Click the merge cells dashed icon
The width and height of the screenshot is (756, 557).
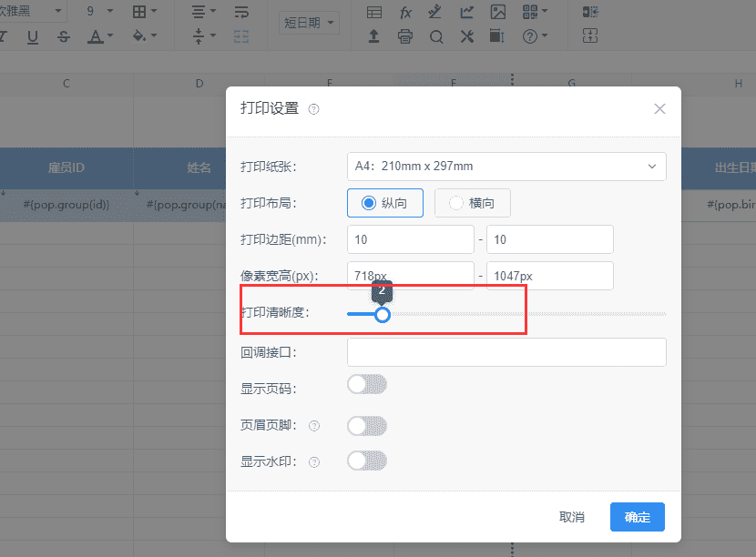pos(241,36)
